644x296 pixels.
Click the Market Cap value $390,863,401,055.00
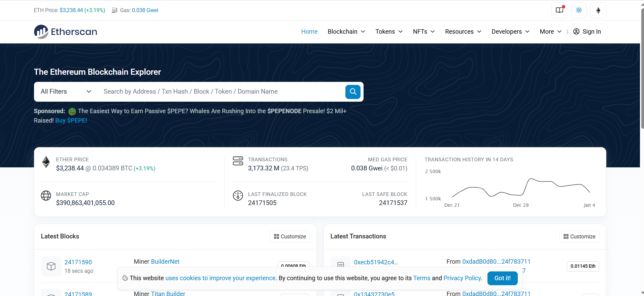(x=85, y=203)
